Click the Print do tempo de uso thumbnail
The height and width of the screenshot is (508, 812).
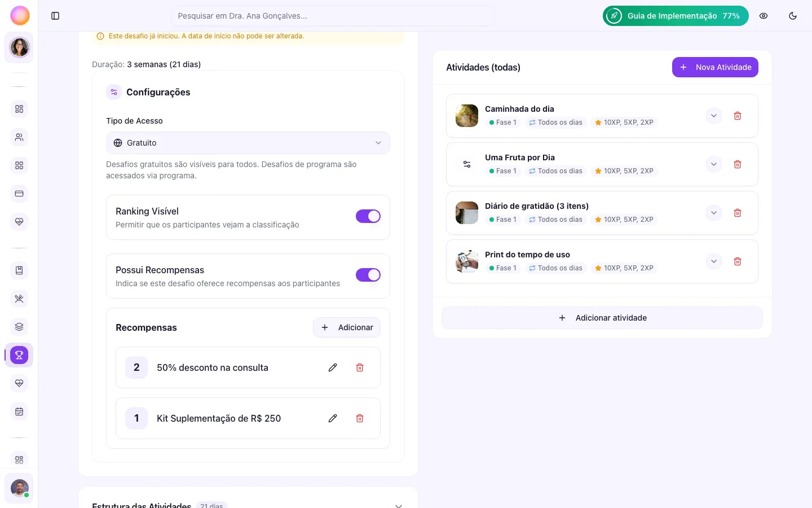coord(467,261)
